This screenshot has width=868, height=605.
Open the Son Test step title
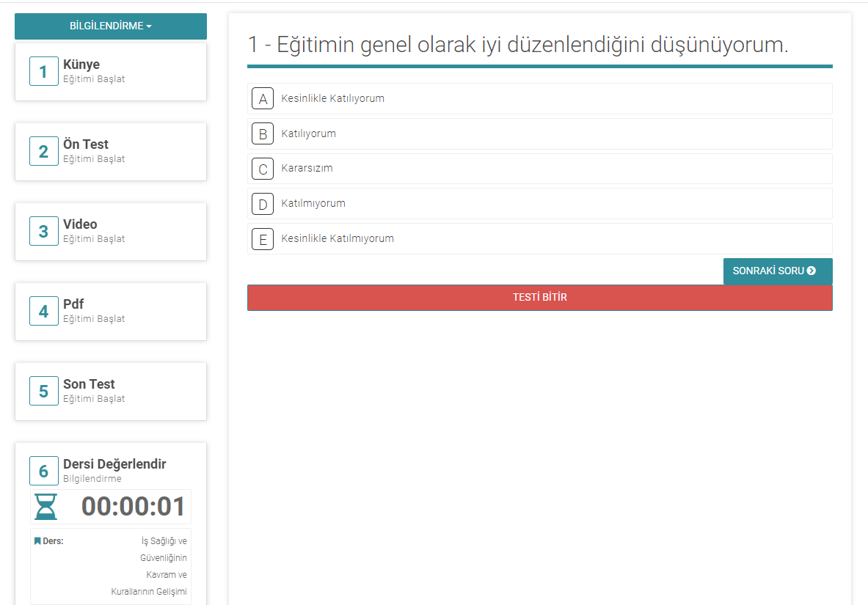coord(89,384)
